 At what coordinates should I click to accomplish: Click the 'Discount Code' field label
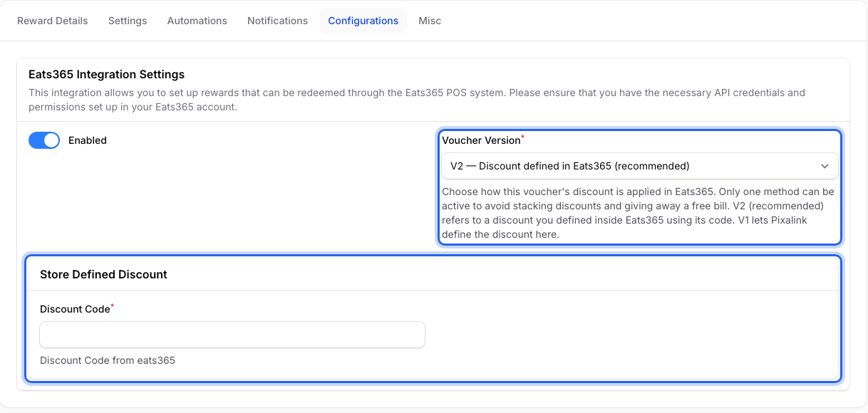(76, 308)
